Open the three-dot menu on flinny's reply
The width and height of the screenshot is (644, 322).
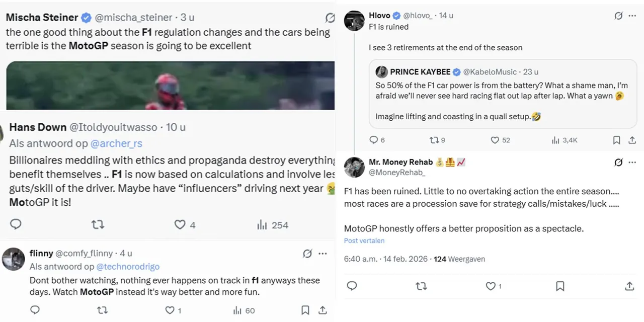click(x=323, y=254)
